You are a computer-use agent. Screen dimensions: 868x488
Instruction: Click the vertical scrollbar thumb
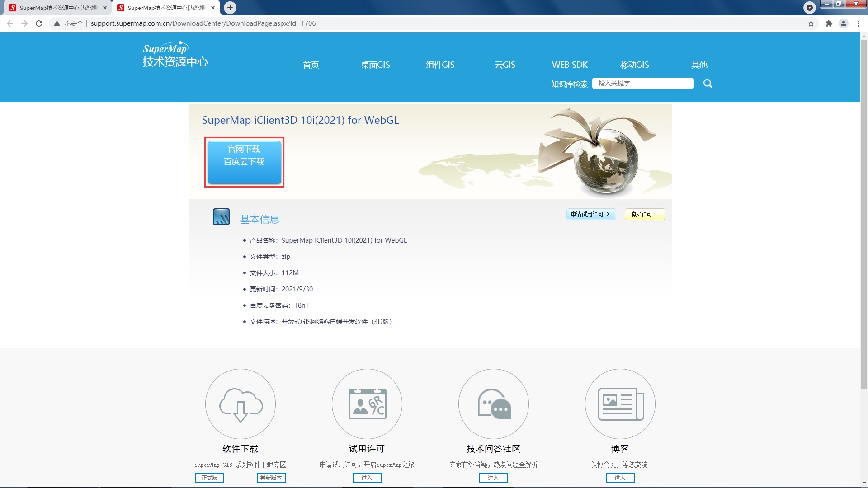(x=864, y=214)
